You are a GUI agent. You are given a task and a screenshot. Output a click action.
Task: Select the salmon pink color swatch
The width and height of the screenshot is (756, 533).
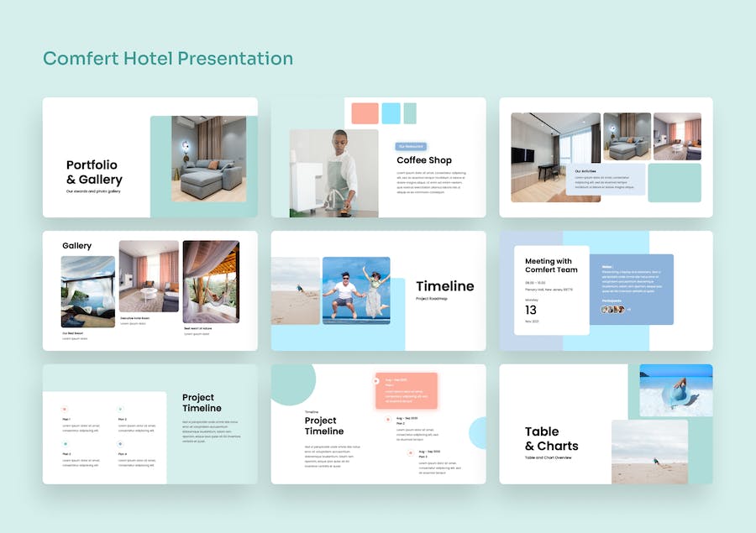(x=365, y=113)
